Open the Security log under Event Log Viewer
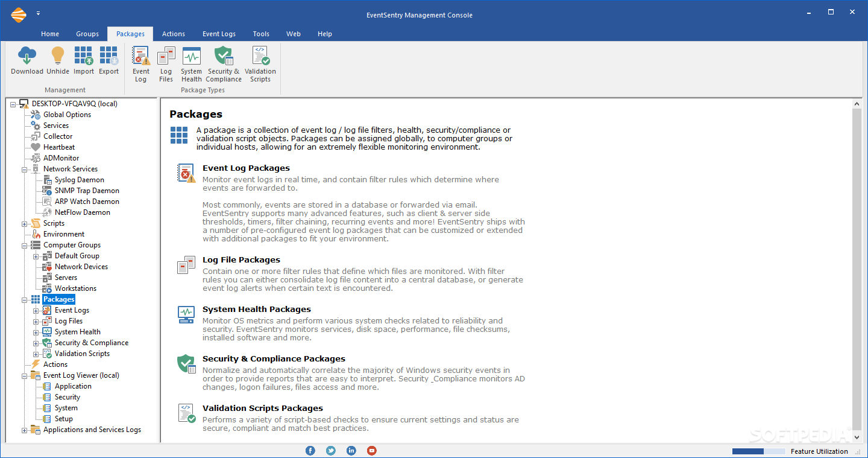 (68, 397)
